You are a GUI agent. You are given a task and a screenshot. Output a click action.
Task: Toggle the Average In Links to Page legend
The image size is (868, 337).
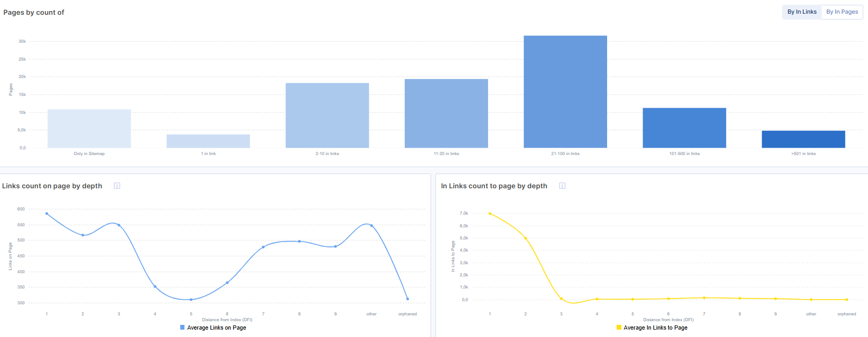(x=655, y=328)
